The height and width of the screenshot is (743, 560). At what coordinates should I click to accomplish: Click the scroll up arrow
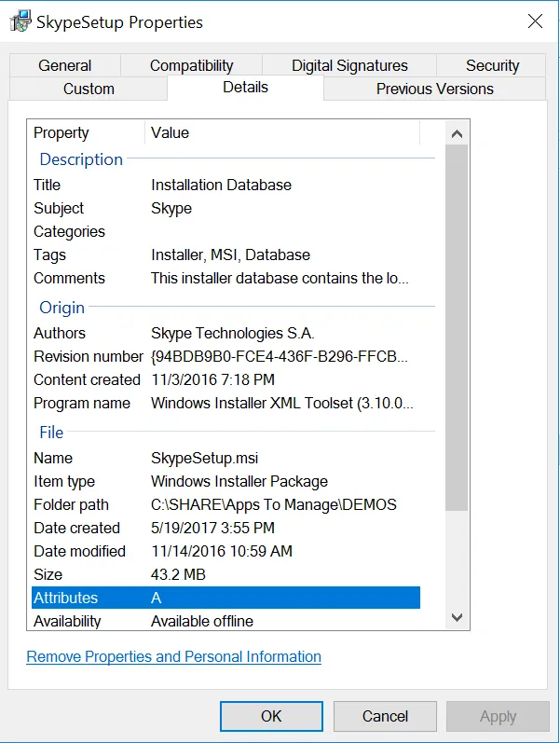coord(457,133)
